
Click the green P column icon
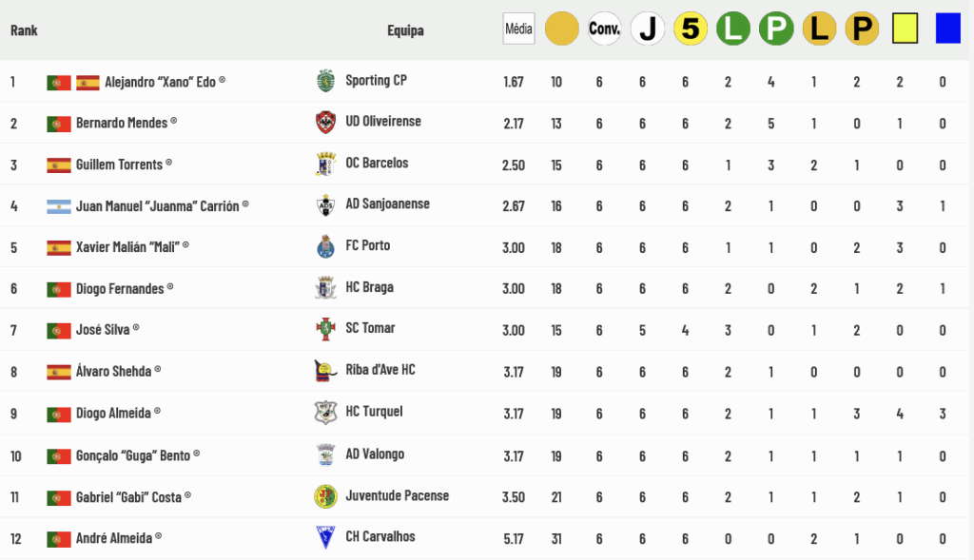pyautogui.click(x=776, y=29)
